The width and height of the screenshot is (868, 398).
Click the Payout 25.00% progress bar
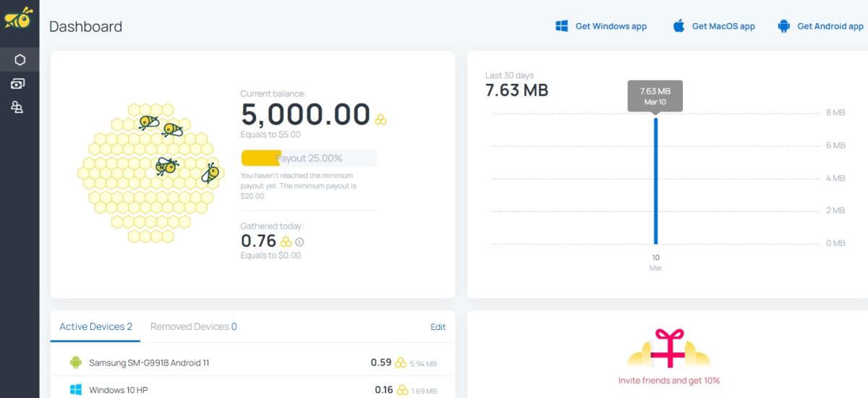pyautogui.click(x=309, y=158)
